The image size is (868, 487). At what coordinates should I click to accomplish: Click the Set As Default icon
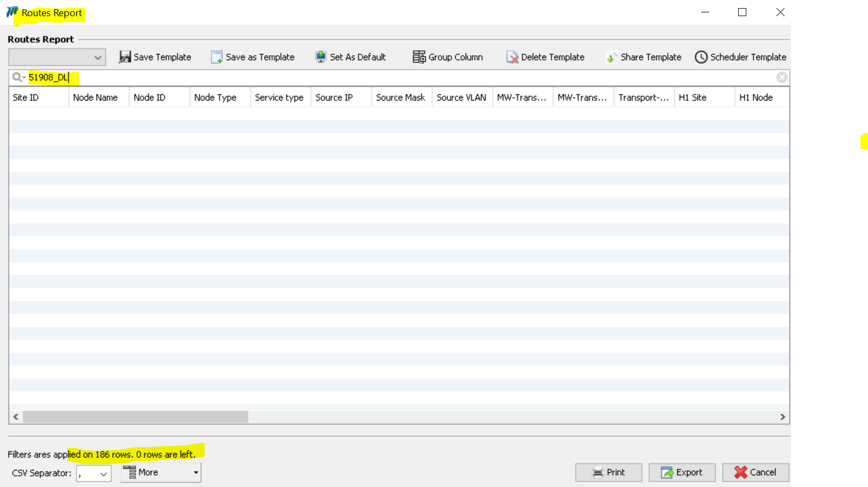point(321,57)
